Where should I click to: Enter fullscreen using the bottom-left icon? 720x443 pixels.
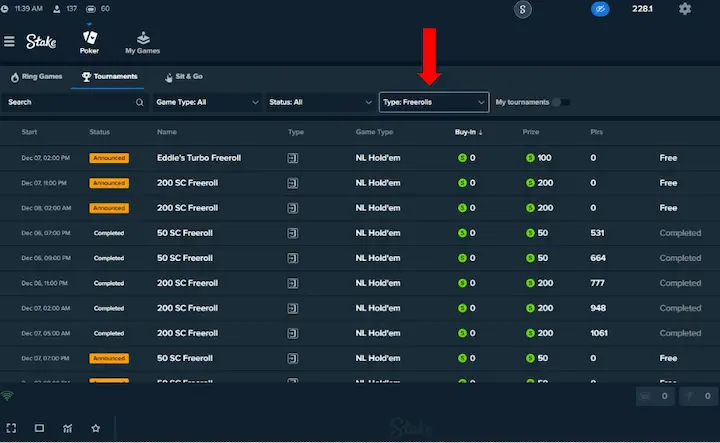[11, 428]
